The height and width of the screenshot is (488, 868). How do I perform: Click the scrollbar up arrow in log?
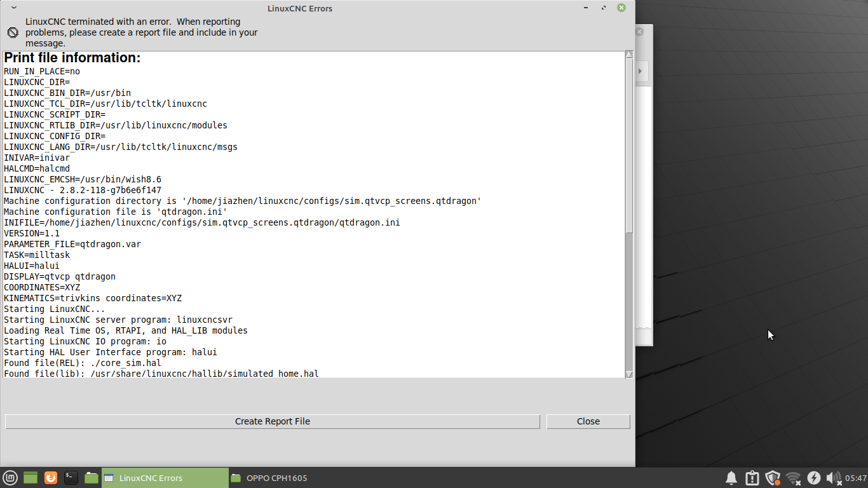pyautogui.click(x=629, y=55)
